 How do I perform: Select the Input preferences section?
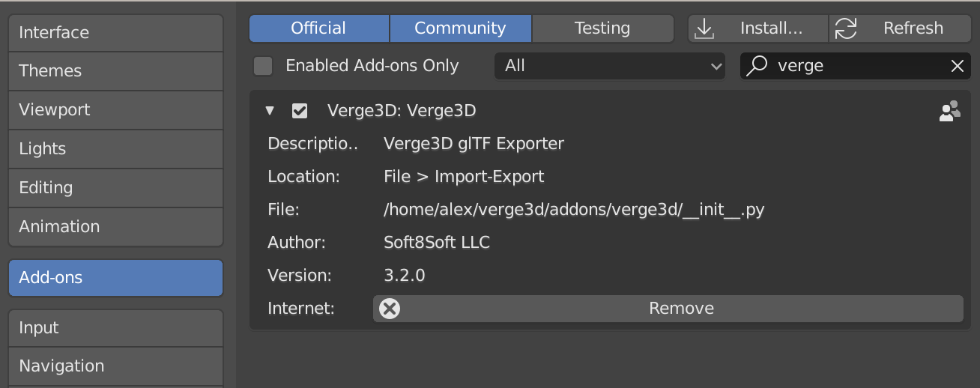tap(116, 328)
